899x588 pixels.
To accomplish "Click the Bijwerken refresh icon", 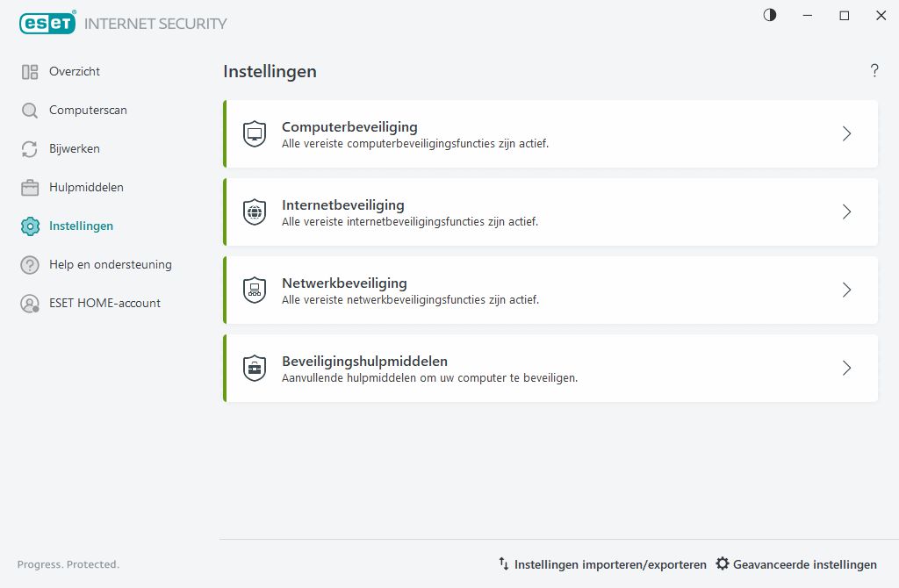I will [x=27, y=148].
